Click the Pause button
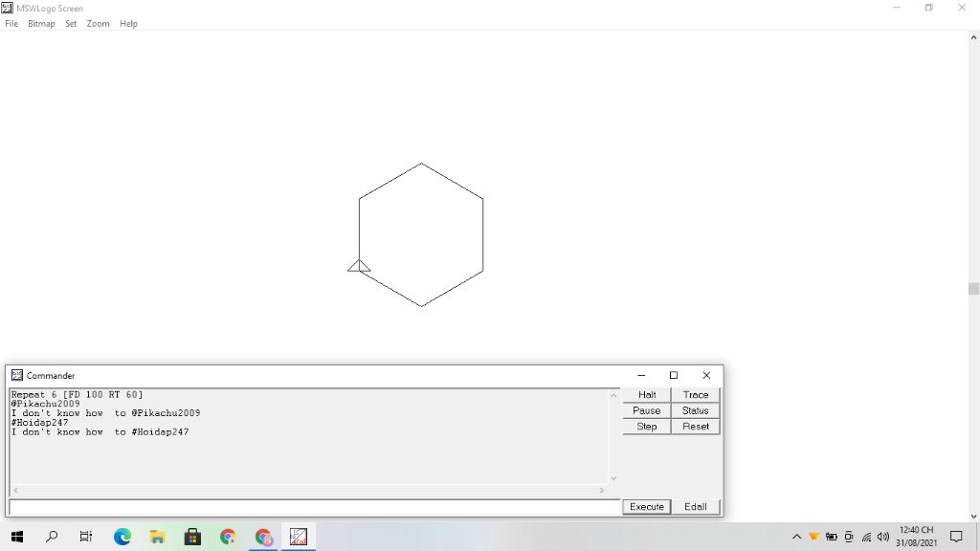The height and width of the screenshot is (551, 980). [x=647, y=410]
